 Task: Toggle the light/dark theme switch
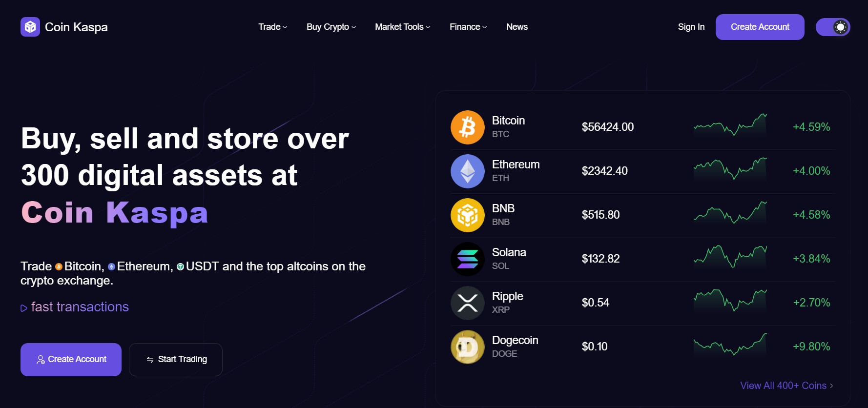tap(833, 27)
